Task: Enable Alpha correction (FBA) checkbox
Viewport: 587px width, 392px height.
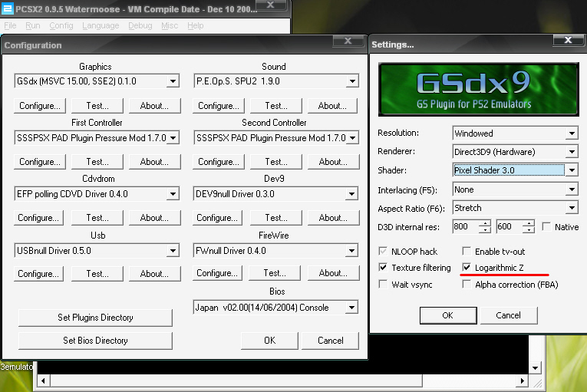Action: click(467, 284)
